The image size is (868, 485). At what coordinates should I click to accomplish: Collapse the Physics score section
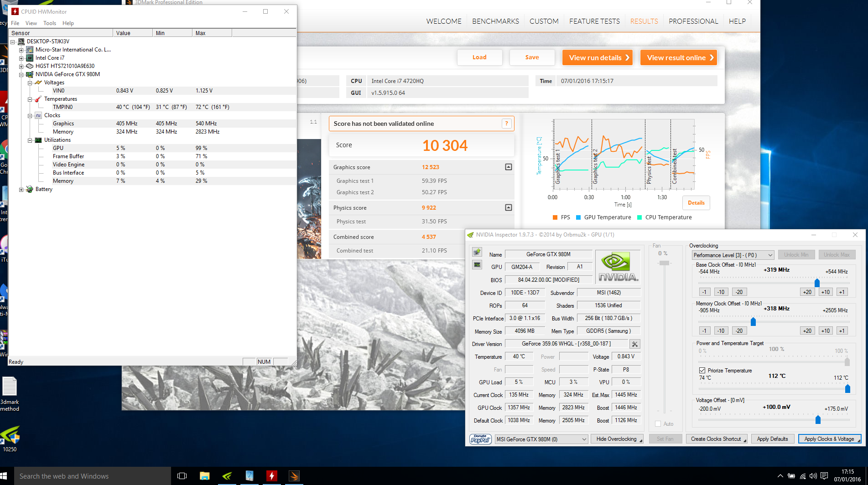tap(509, 208)
